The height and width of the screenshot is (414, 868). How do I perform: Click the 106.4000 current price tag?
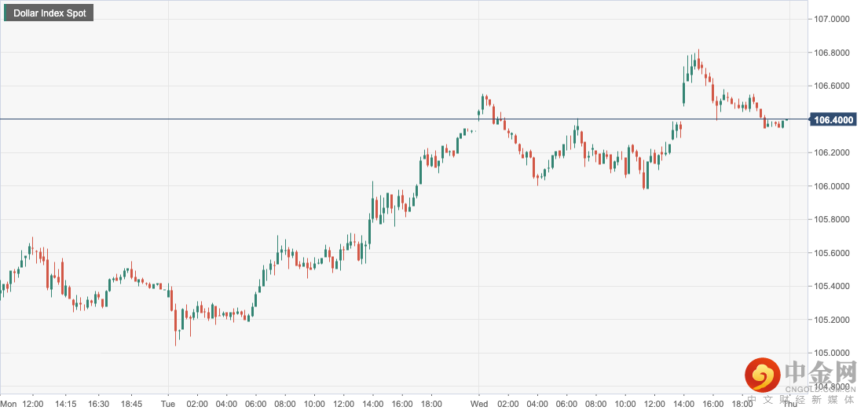(x=834, y=120)
